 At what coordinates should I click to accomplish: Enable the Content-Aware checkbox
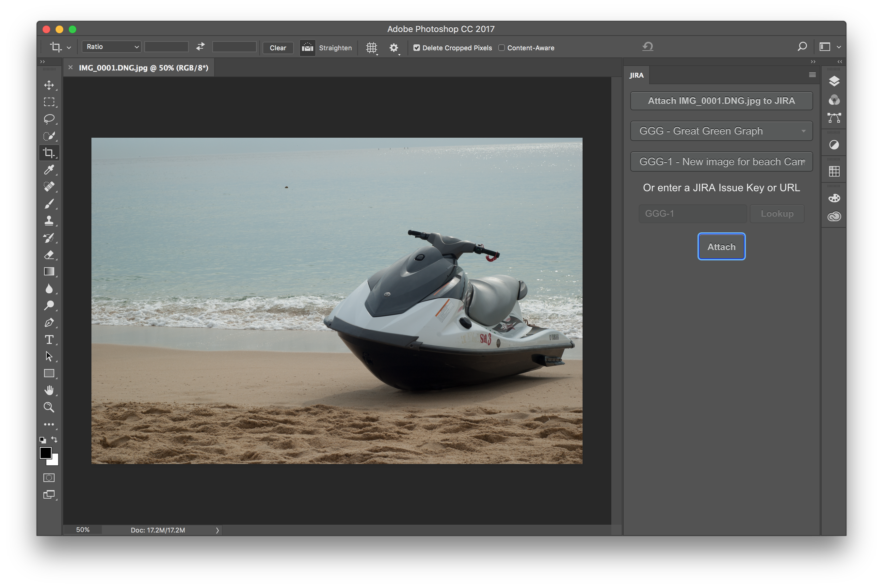click(x=501, y=48)
